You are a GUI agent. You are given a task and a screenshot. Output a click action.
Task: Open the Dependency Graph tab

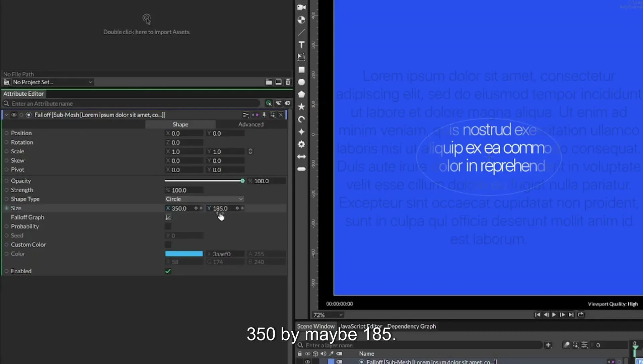[412, 326]
